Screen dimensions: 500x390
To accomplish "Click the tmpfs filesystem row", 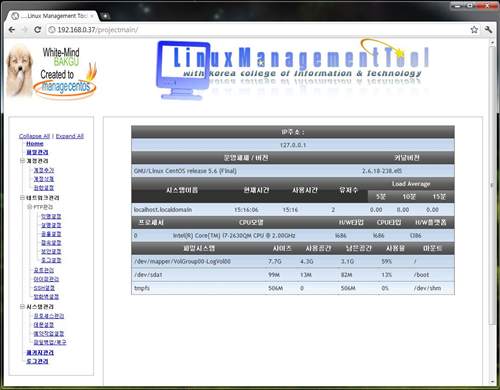I will click(293, 288).
